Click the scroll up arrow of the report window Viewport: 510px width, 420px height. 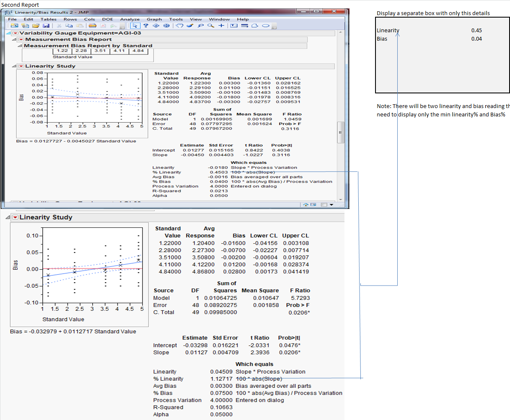[x=341, y=32]
